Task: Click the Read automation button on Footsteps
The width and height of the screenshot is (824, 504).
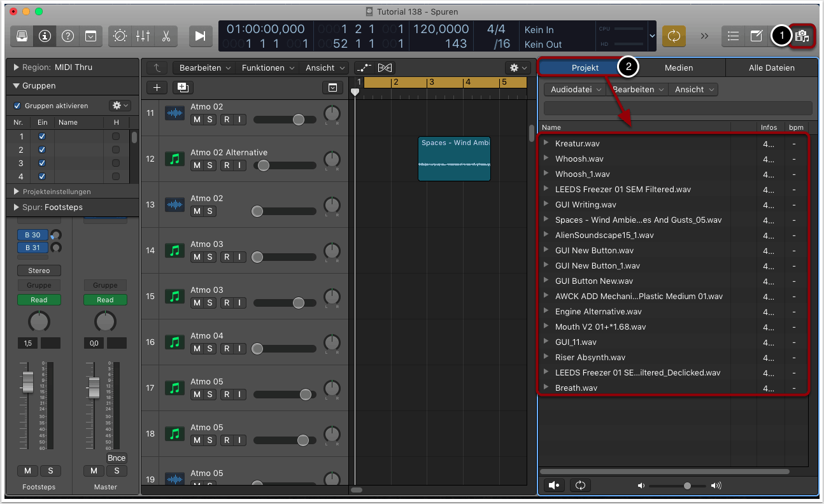Action: click(39, 300)
